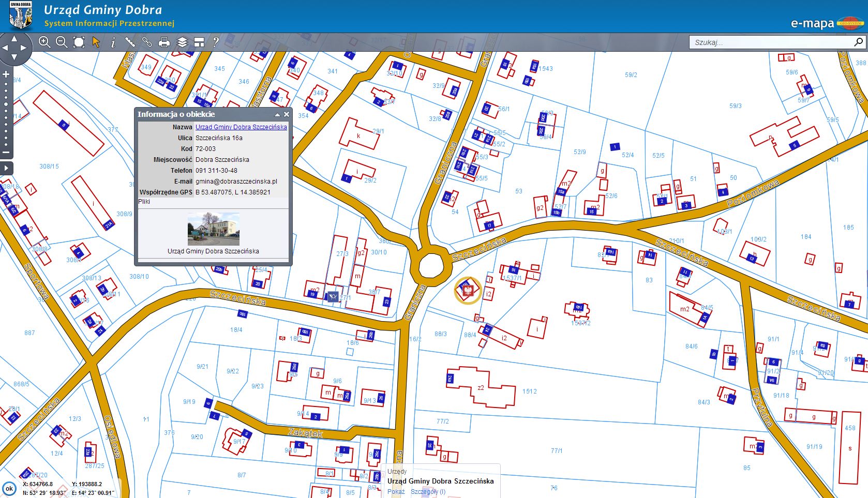Click the Pokaż link in tooltip
Image resolution: width=868 pixels, height=498 pixels.
click(396, 492)
